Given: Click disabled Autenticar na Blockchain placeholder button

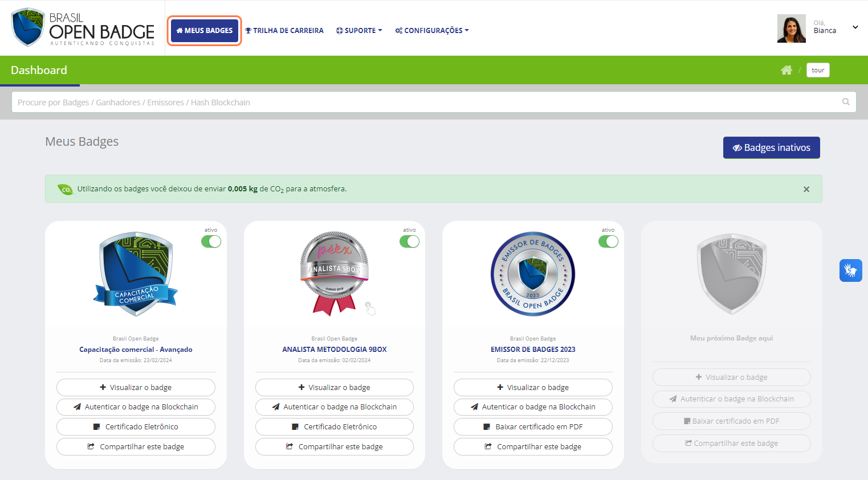Looking at the screenshot, I should click(x=732, y=399).
